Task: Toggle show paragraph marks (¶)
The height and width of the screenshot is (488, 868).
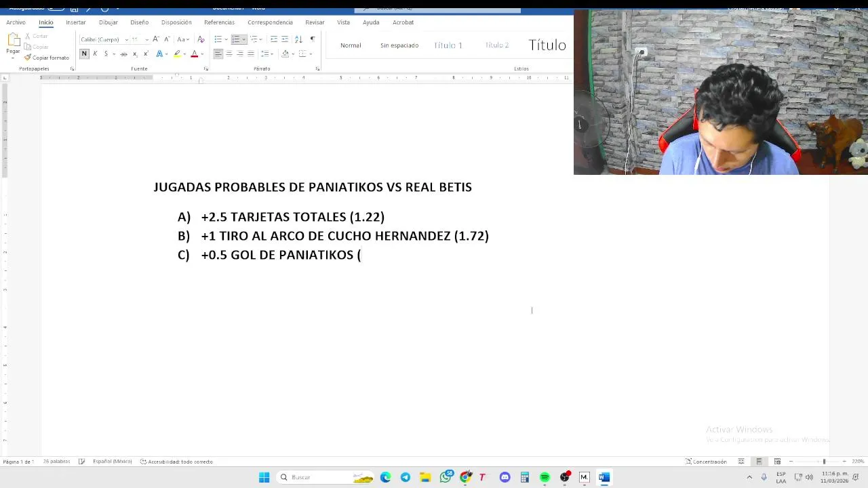Action: click(x=313, y=39)
